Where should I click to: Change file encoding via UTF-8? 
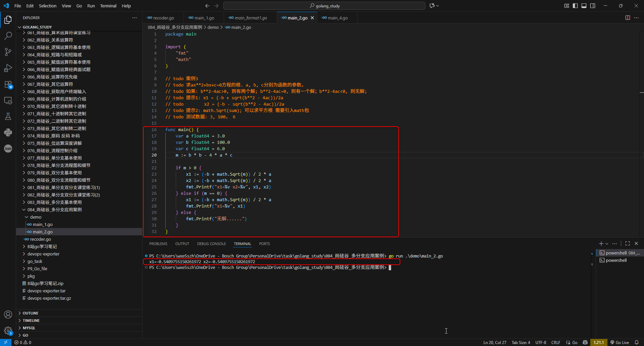click(x=541, y=342)
